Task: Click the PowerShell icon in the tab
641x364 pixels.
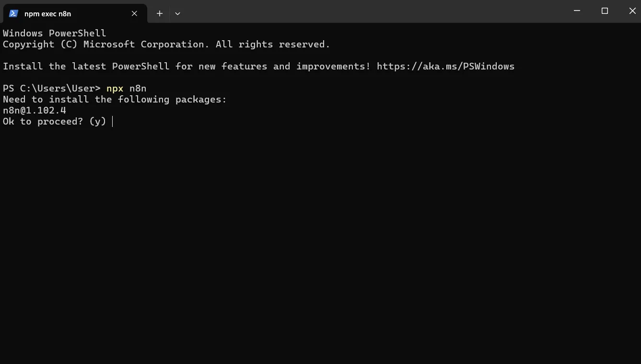Action: pos(13,13)
